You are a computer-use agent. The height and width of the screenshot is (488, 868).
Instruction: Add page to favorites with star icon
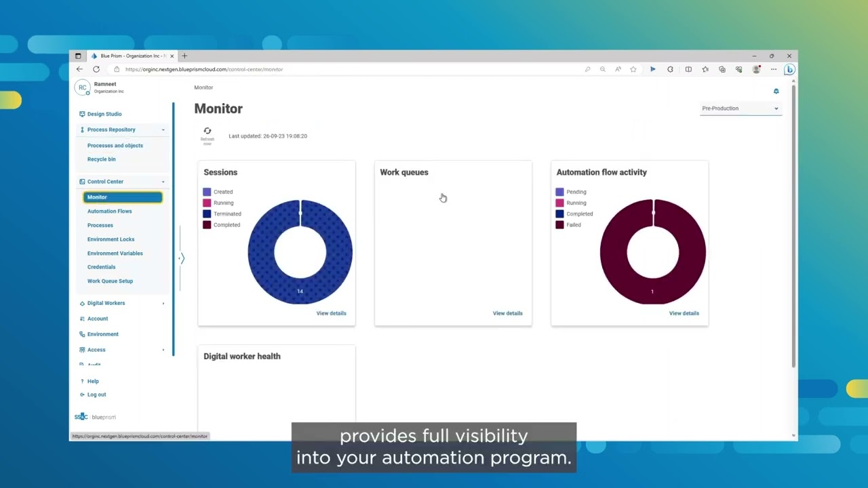pos(633,69)
